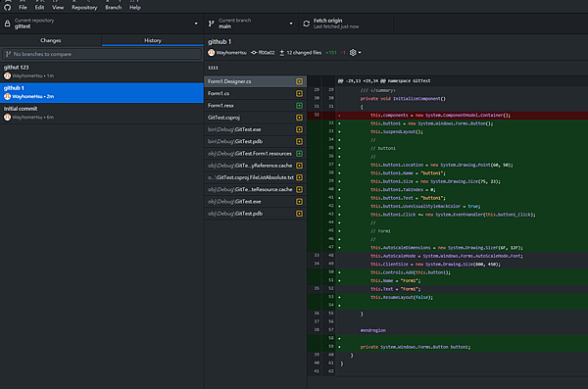Select the github 1 commit

(x=102, y=92)
